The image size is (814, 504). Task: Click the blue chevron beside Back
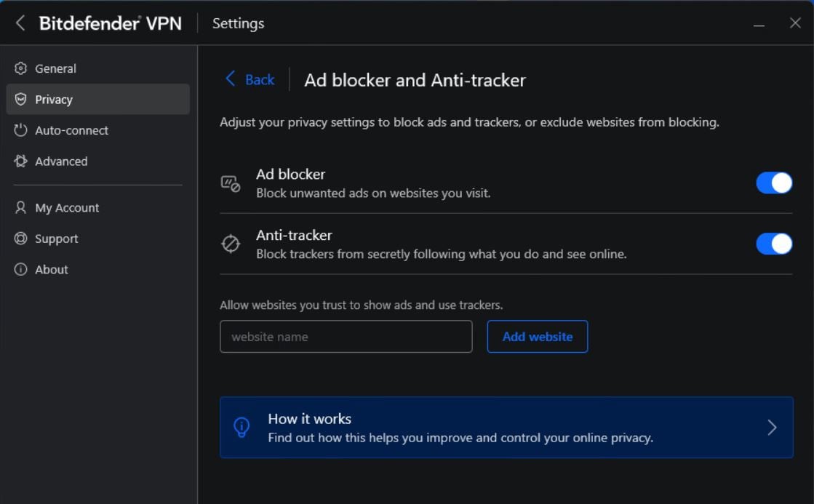tap(231, 79)
